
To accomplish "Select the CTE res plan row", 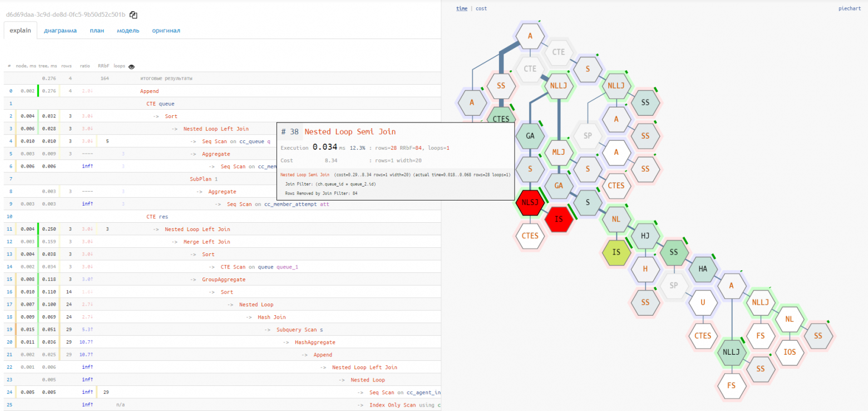I will [157, 217].
